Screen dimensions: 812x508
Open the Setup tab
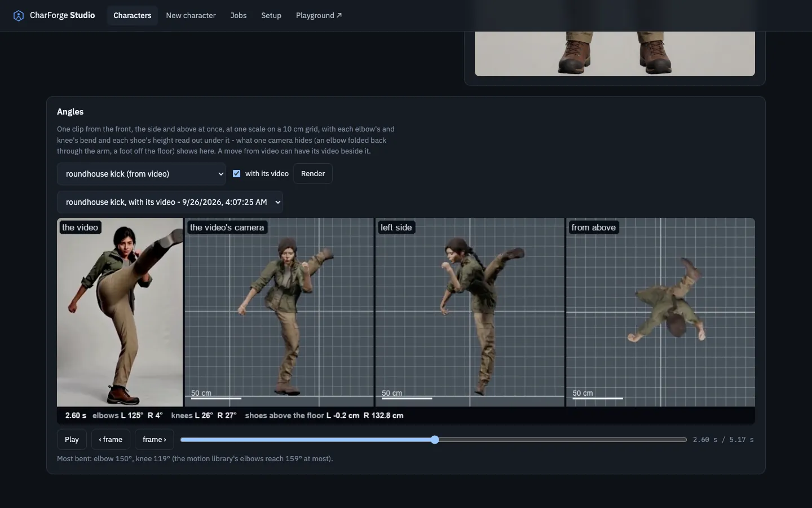click(x=271, y=15)
